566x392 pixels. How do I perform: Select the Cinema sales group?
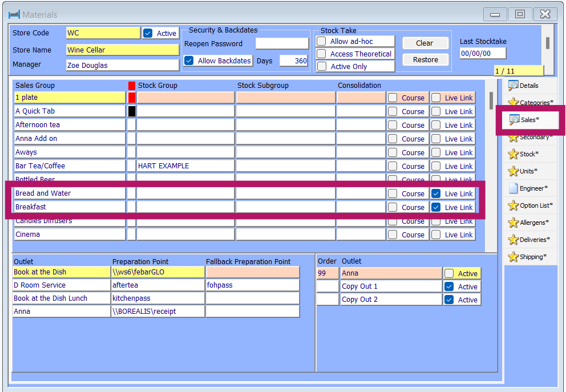pyautogui.click(x=70, y=235)
